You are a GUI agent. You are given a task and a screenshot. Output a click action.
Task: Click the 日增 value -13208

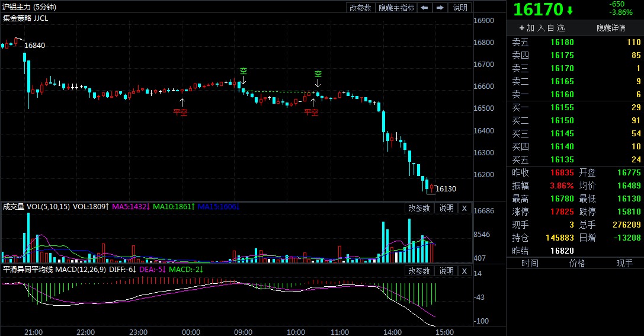[x=627, y=238]
